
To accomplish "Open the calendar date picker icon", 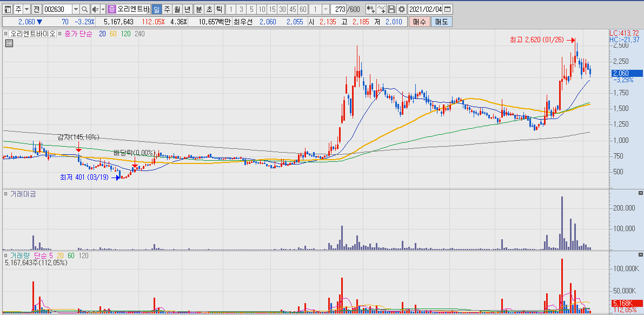I will click(x=448, y=9).
